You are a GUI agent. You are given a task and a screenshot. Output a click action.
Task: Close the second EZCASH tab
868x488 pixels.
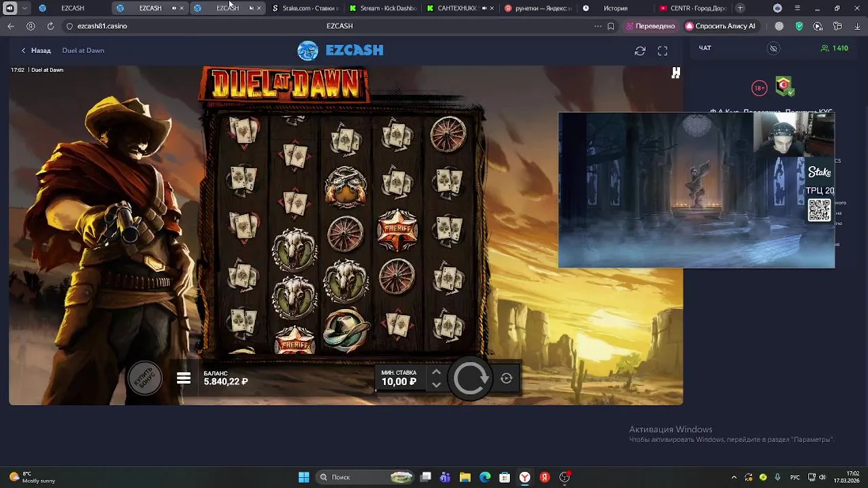click(x=182, y=8)
